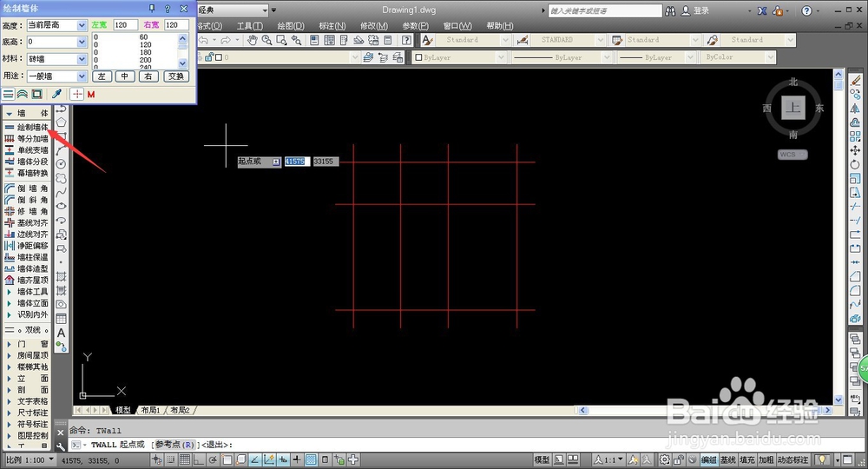Viewport: 868px width, 469px height.
Task: Toggle 编组 in status bar
Action: 708,459
